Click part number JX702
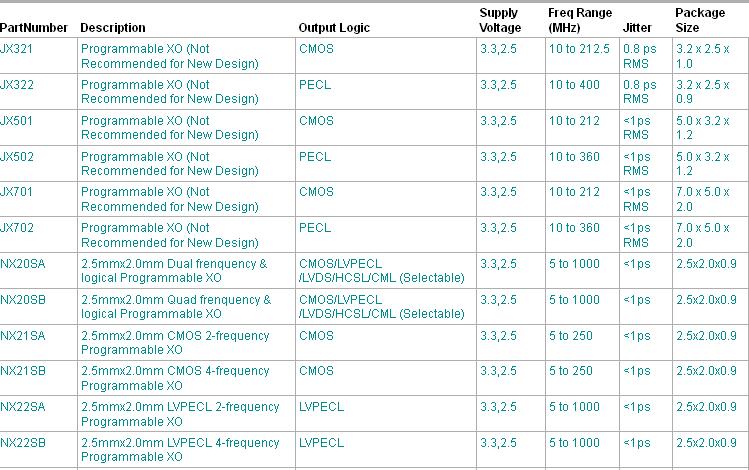749x470 pixels. pyautogui.click(x=17, y=228)
